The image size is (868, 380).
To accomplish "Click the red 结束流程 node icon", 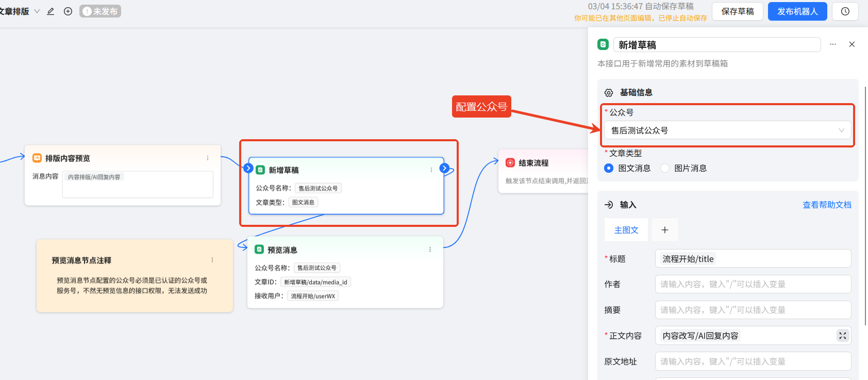I will coord(510,163).
